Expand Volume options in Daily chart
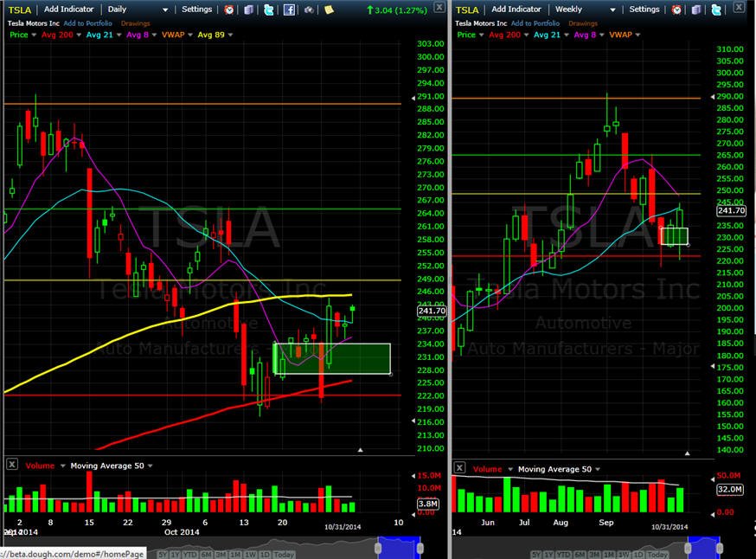This screenshot has height=559, width=756. 62,466
